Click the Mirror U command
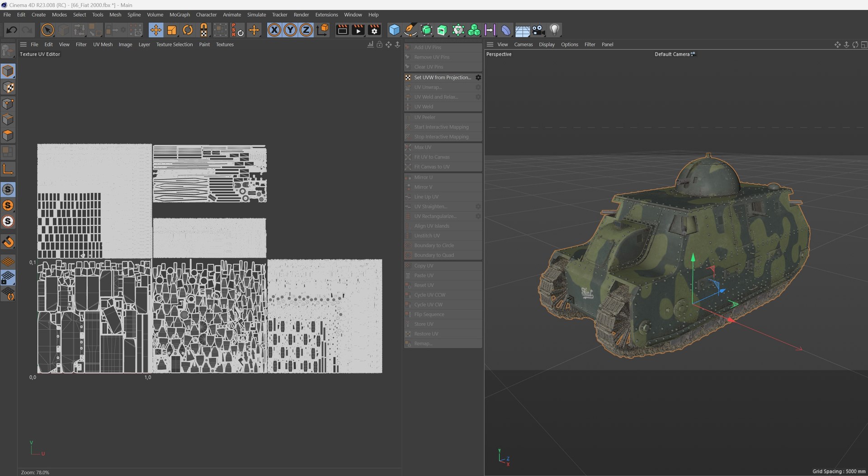Image resolution: width=868 pixels, height=476 pixels. [443, 177]
